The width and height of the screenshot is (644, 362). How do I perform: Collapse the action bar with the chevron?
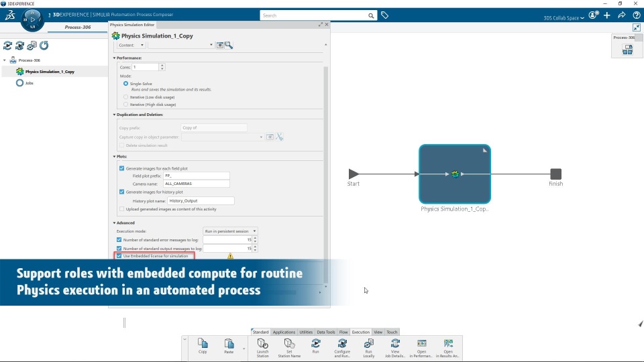[185, 339]
